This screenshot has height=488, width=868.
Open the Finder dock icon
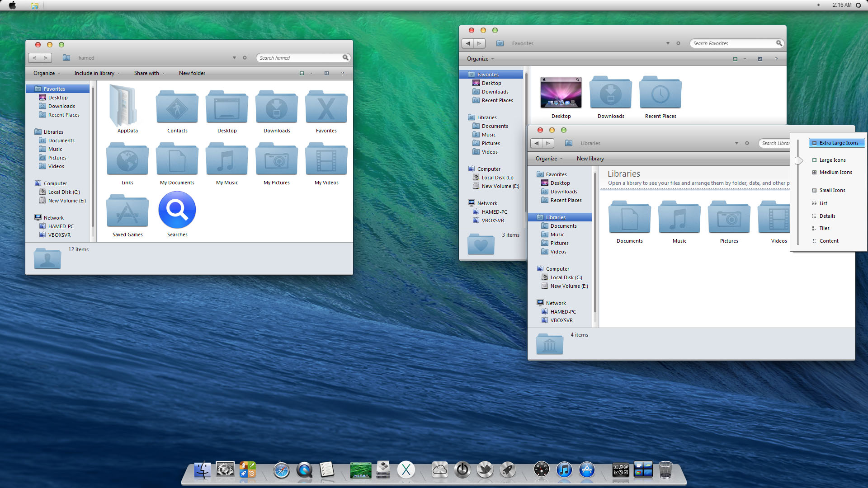pyautogui.click(x=202, y=470)
